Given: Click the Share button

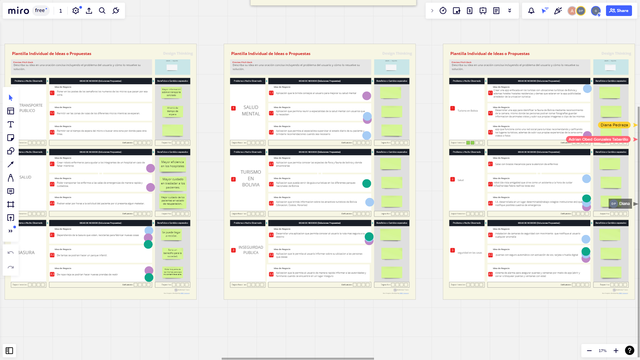Looking at the screenshot, I should [619, 11].
